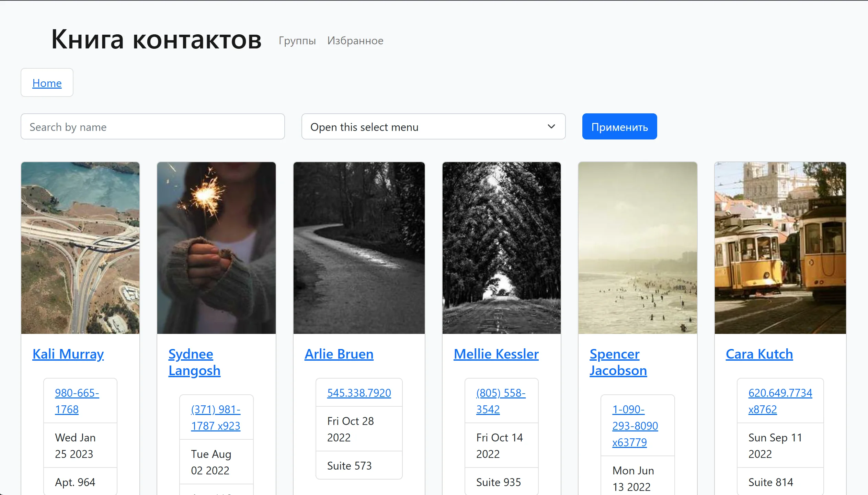This screenshot has height=495, width=868.
Task: Open the Группы navigation item
Action: [x=297, y=41]
